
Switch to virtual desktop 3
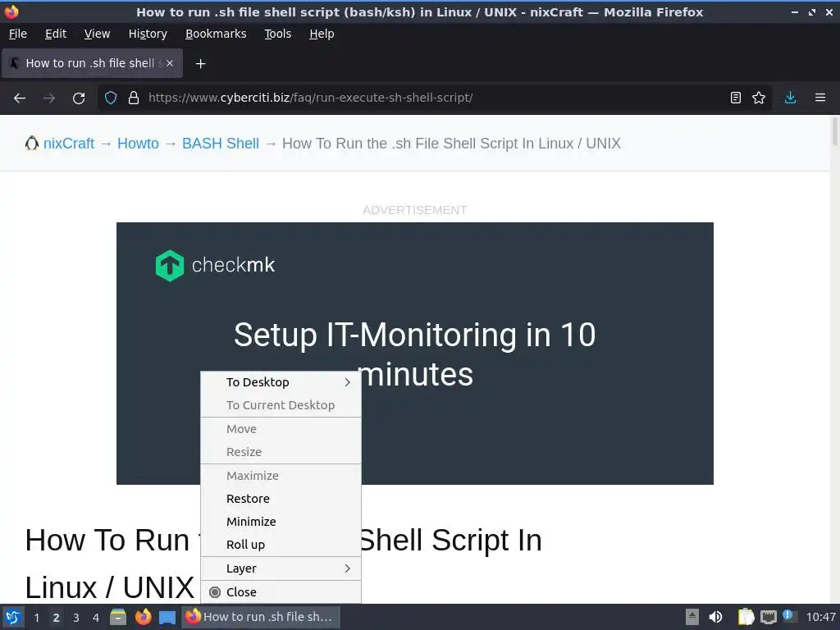76,618
